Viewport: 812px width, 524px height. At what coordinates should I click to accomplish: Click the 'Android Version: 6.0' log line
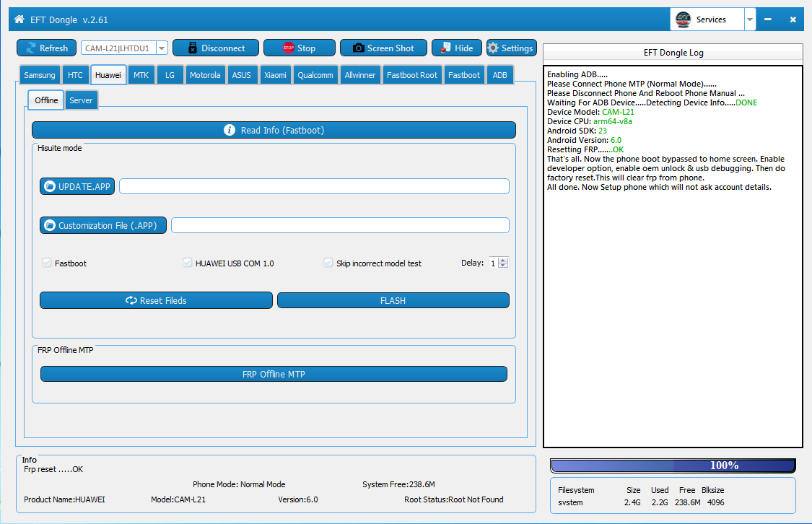click(584, 140)
